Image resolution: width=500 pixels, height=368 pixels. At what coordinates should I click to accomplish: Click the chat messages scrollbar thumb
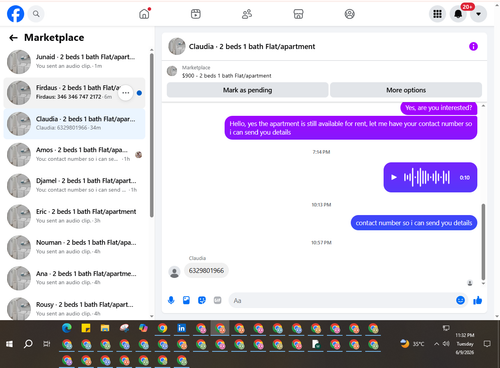click(x=483, y=242)
